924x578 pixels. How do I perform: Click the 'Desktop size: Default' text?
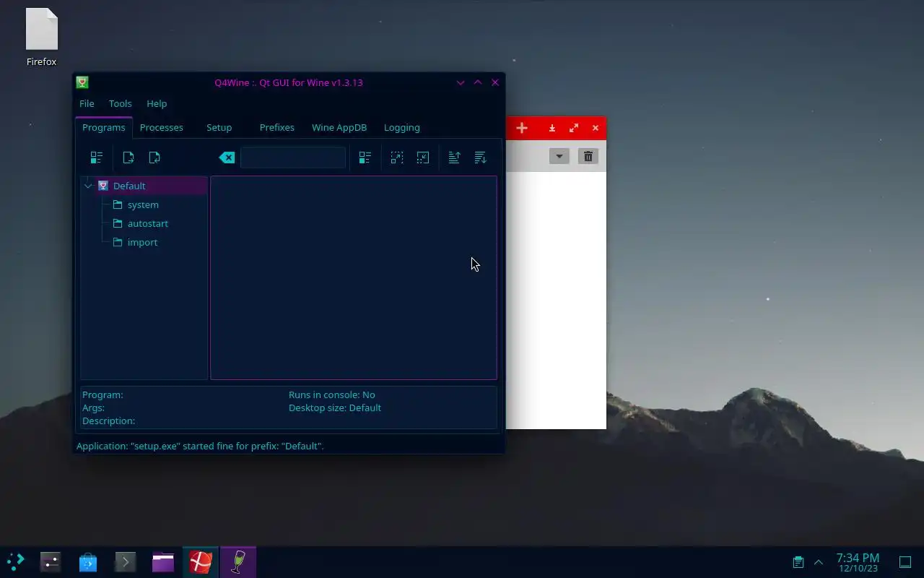tap(335, 407)
